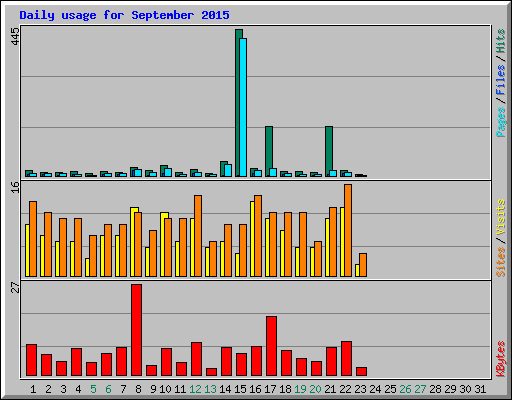Select the green Hits bar for day 21
Image resolution: width=512 pixels, height=400 pixels.
point(328,151)
